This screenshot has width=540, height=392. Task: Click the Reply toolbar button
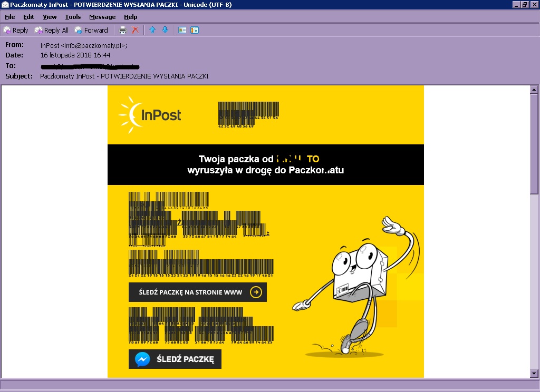tap(16, 30)
